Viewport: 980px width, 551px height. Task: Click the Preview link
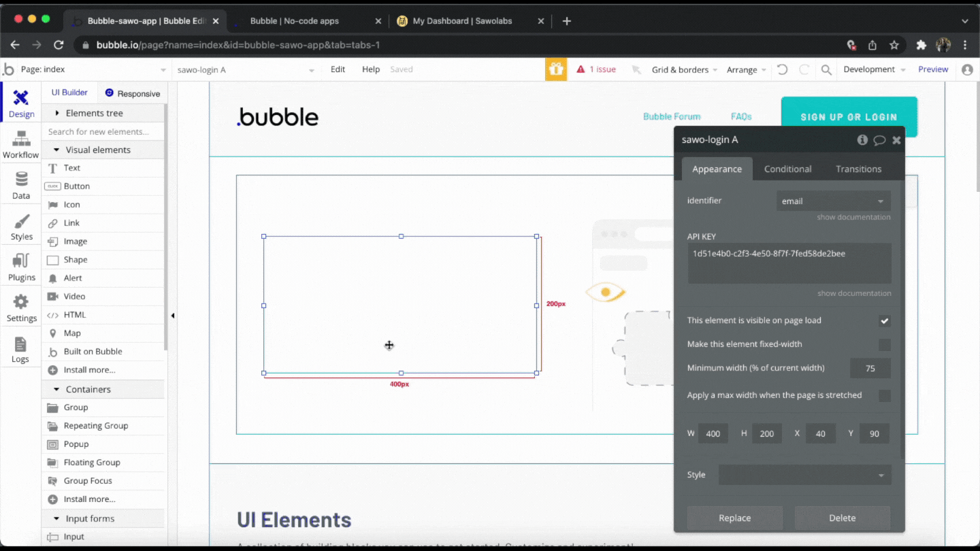pyautogui.click(x=933, y=69)
